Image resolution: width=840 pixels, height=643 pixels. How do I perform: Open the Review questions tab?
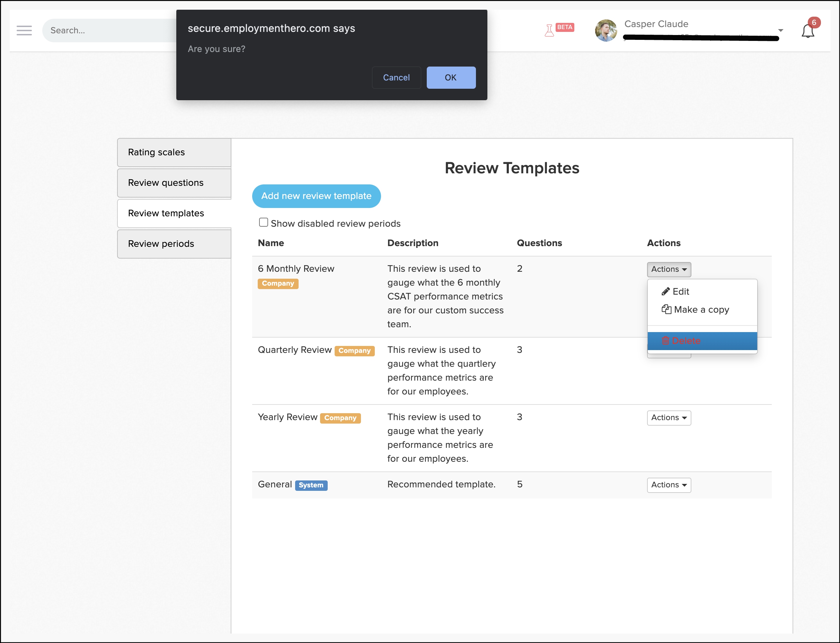(x=174, y=183)
